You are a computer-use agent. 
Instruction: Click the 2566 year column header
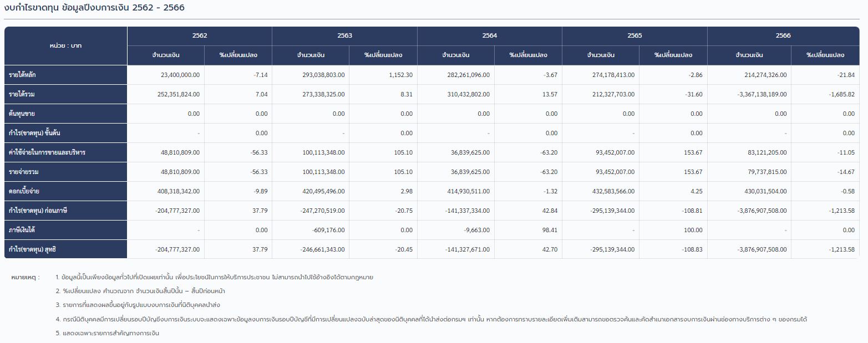click(783, 35)
